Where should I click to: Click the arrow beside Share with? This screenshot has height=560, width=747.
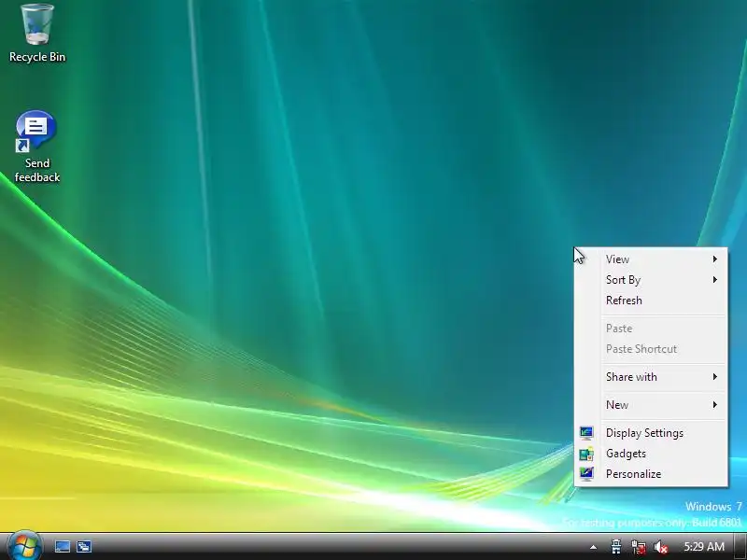(715, 377)
